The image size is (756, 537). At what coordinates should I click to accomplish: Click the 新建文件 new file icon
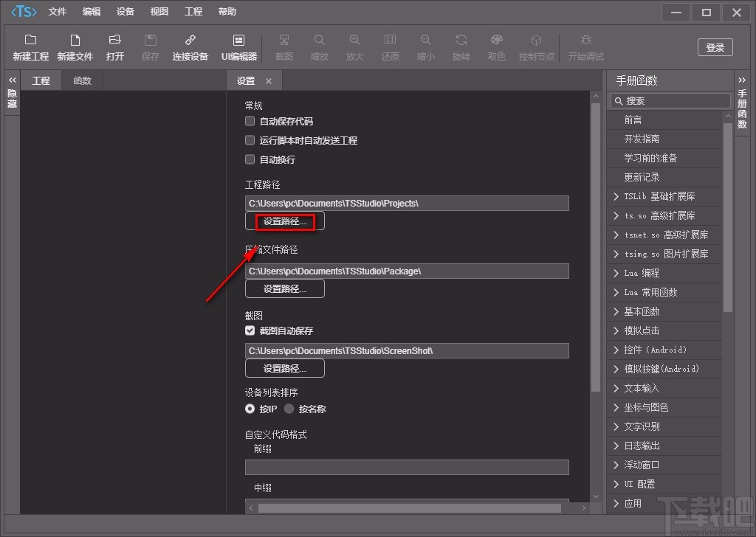tap(75, 41)
